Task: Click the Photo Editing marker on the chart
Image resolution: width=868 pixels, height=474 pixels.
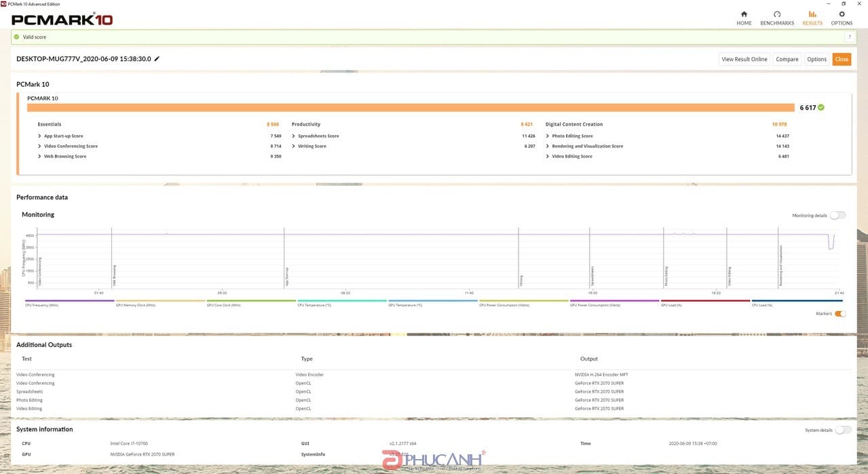Action: 666,276
